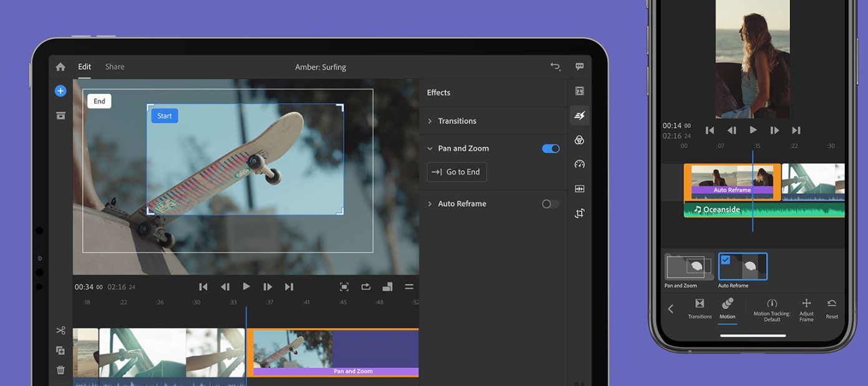The width and height of the screenshot is (868, 386).
Task: Open comments speech bubble icon
Action: click(580, 67)
